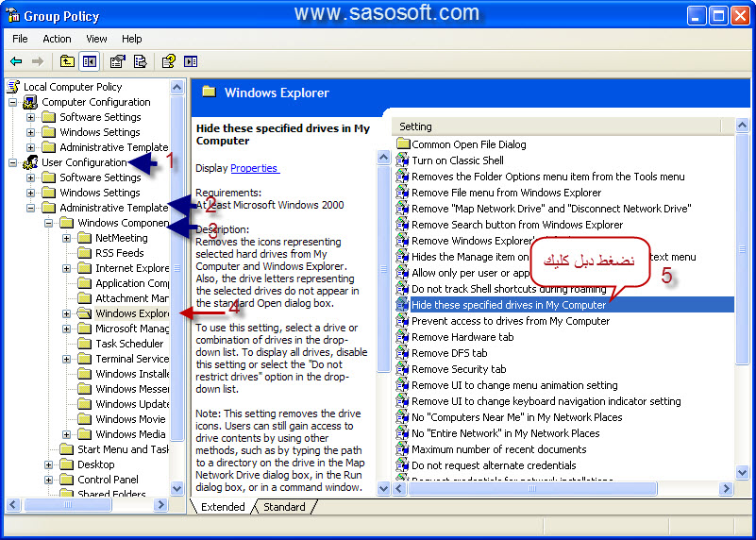Select Microsoft Management Console tree item
This screenshot has height=540, width=756.
click(132, 329)
